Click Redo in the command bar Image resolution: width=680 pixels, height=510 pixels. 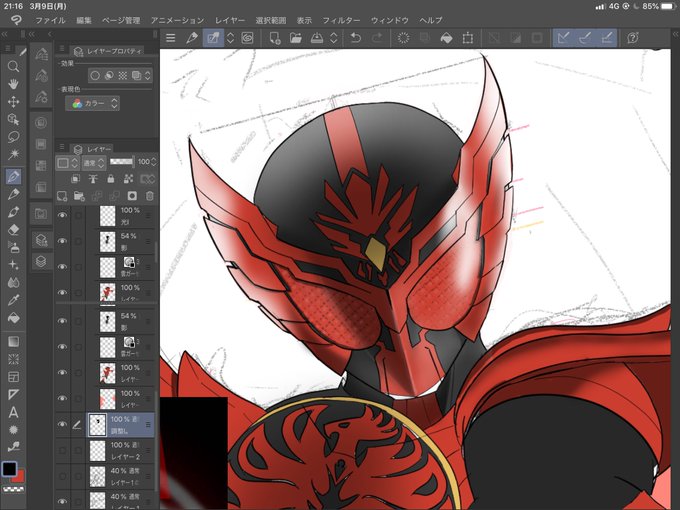coord(377,38)
